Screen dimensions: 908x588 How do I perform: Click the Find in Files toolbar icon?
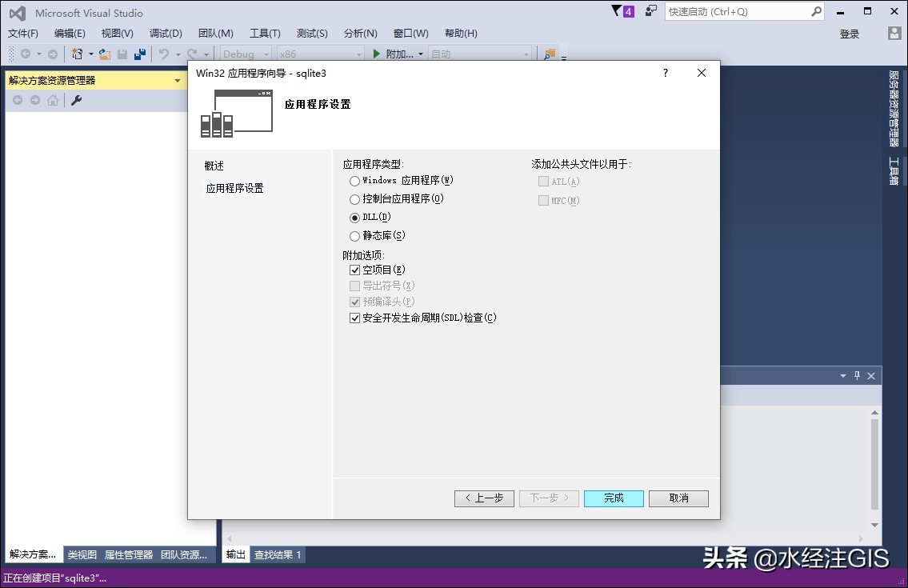[x=549, y=54]
